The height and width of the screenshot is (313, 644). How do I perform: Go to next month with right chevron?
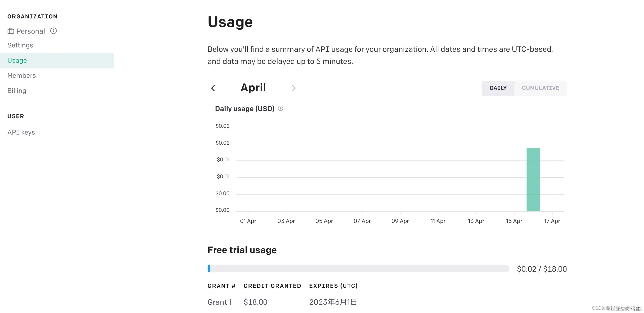tap(294, 88)
